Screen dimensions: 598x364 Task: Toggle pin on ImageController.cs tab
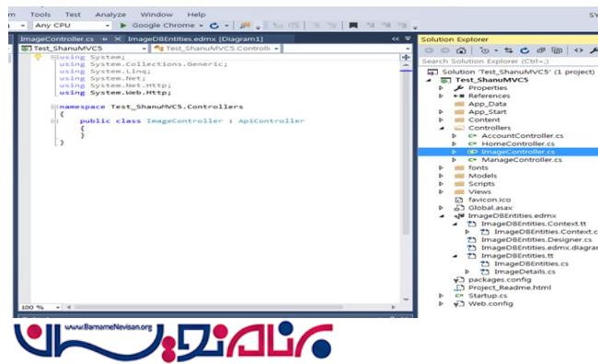[105, 39]
